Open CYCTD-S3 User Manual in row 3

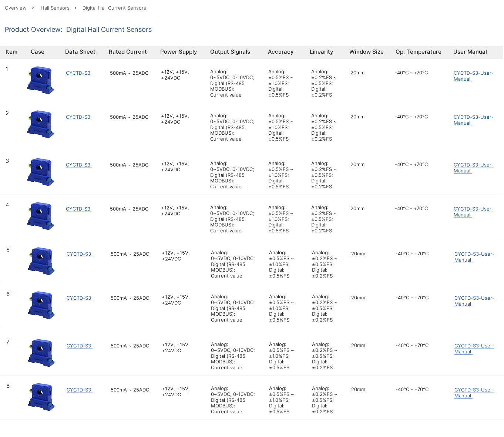tap(473, 168)
